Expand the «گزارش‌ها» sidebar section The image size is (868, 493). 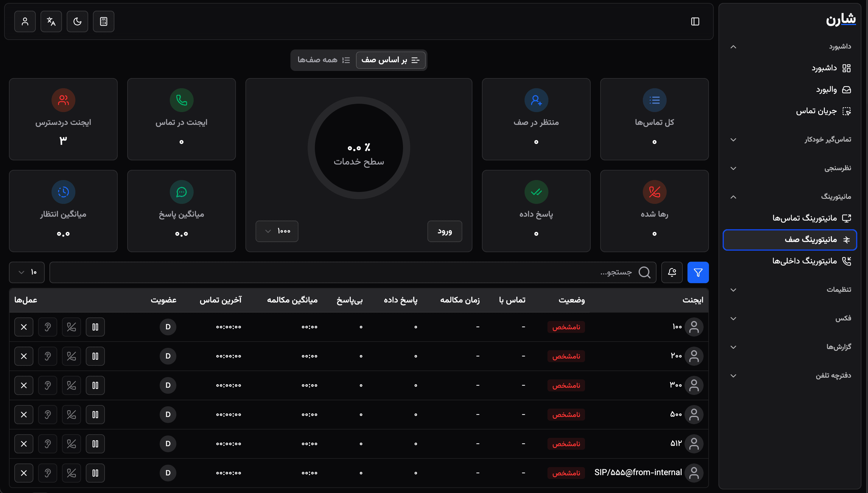(791, 347)
